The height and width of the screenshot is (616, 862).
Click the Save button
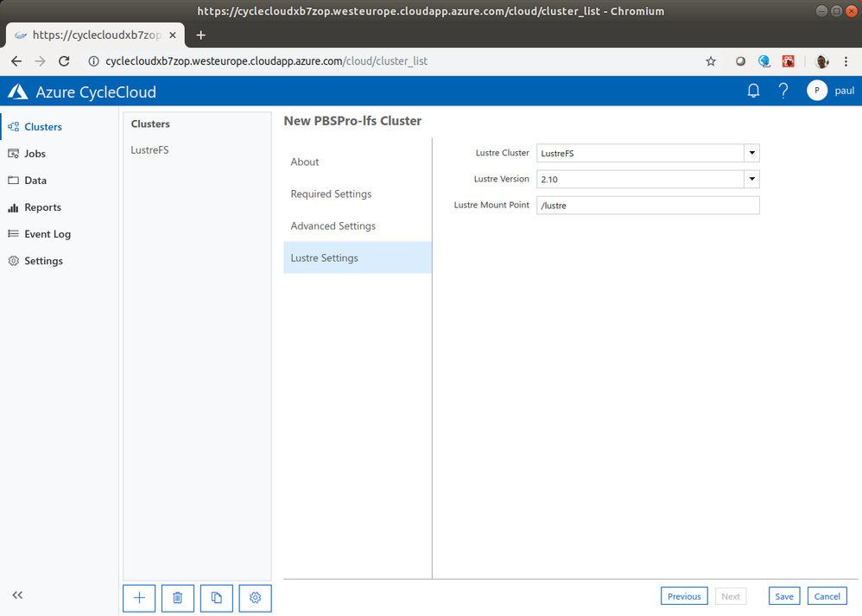click(784, 596)
